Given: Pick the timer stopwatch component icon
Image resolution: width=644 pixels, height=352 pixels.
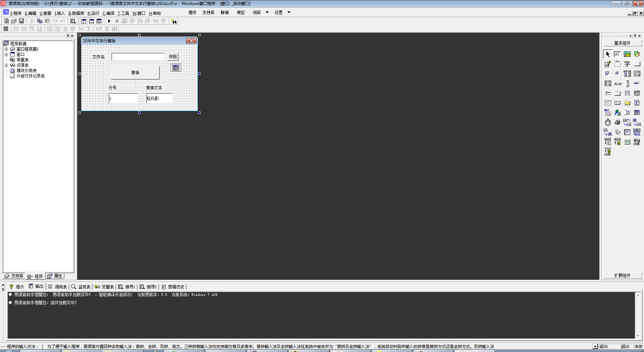Looking at the screenshot, I should [608, 122].
